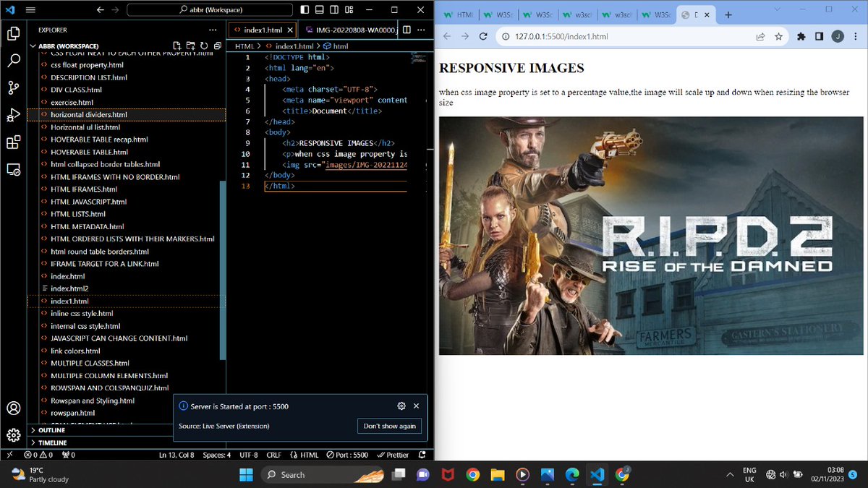The width and height of the screenshot is (868, 488).
Task: Open editor More Actions ellipsis
Action: pos(422,30)
